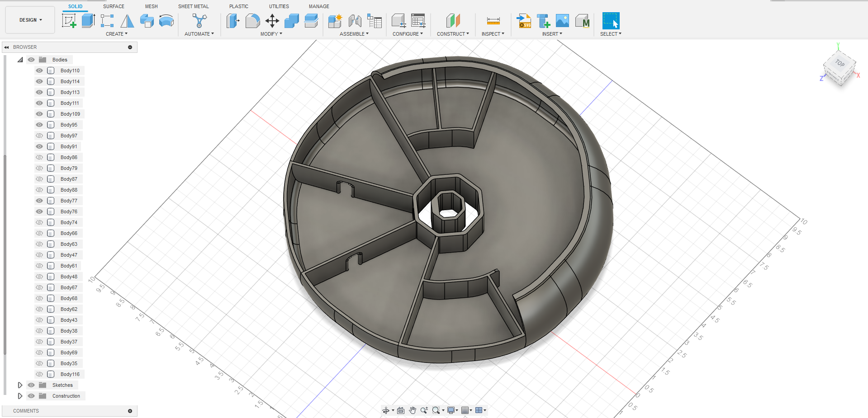The width and height of the screenshot is (868, 418).
Task: Open the Change Parameters table icon
Action: coord(418,21)
